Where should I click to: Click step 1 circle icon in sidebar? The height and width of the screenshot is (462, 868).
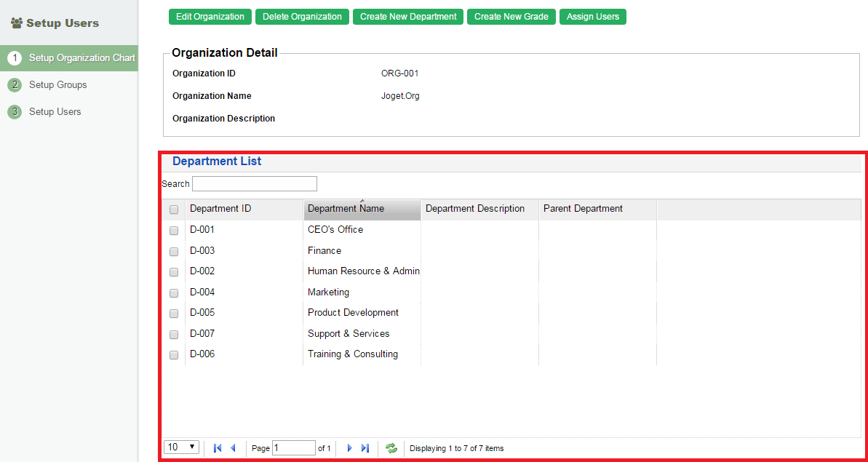(15, 58)
